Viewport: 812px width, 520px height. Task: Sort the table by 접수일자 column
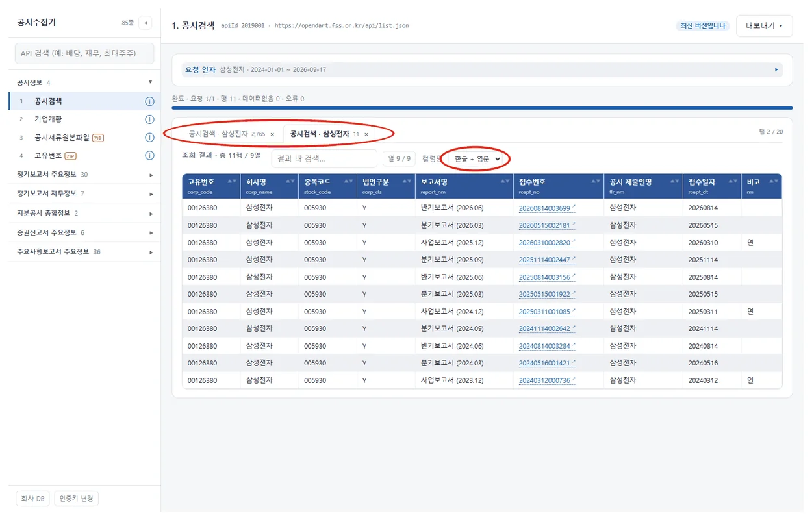[x=732, y=182]
